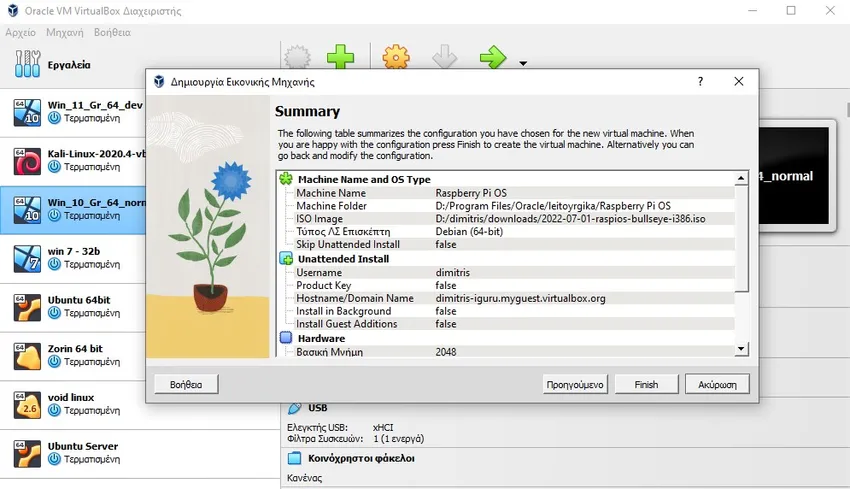The image size is (850, 489).
Task: Select Kali-Linux-2020.4 machine icon
Action: [x=27, y=161]
